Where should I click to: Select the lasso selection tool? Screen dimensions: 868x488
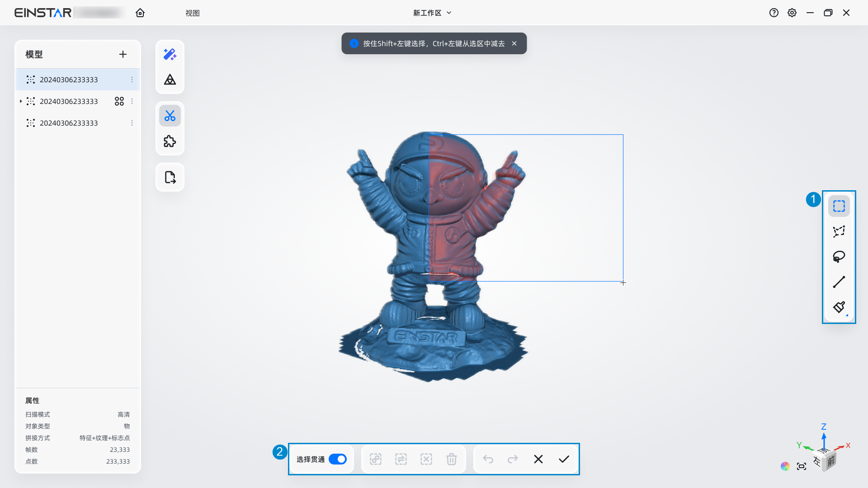(839, 257)
